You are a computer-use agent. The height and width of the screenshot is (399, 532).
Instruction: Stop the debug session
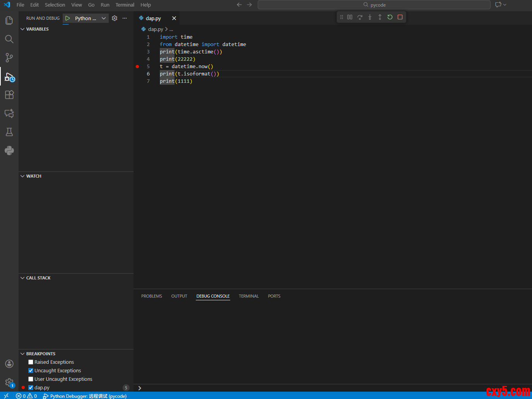point(400,17)
